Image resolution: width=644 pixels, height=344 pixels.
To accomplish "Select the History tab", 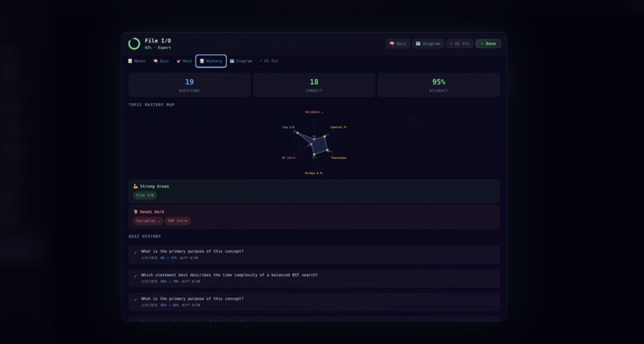I will tap(211, 61).
